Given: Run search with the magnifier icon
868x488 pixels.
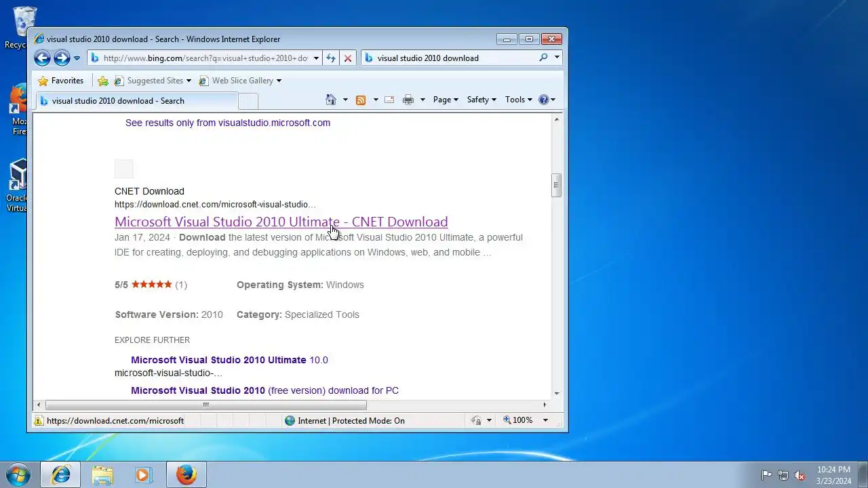Looking at the screenshot, I should (543, 58).
